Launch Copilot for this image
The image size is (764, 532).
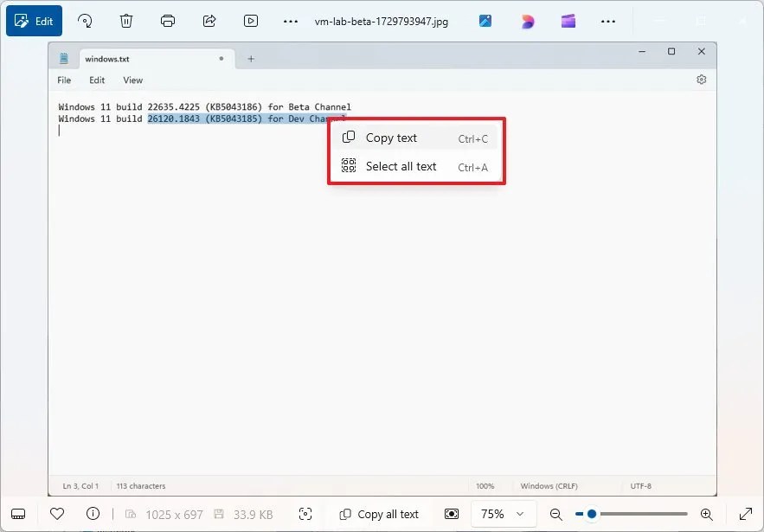pyautogui.click(x=528, y=21)
